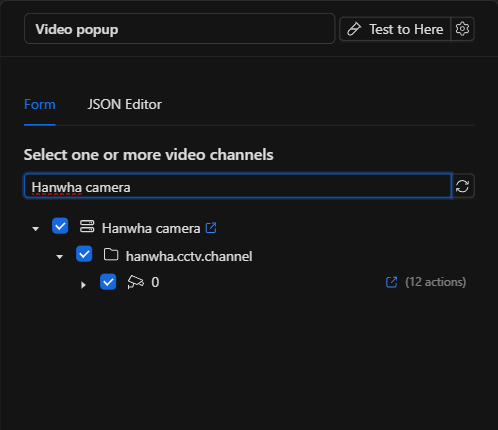Click the channel label 0

(x=155, y=282)
